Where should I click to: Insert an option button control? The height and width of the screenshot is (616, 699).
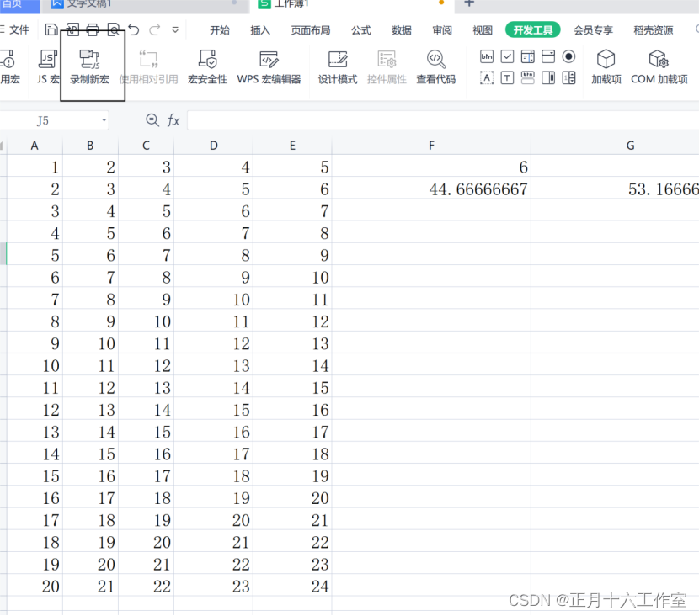568,56
